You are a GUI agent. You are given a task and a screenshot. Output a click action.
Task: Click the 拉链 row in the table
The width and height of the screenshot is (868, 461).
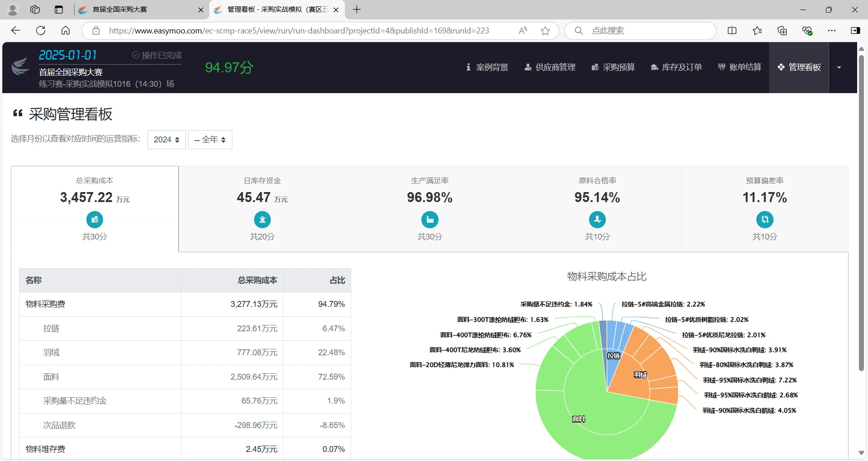coord(185,329)
